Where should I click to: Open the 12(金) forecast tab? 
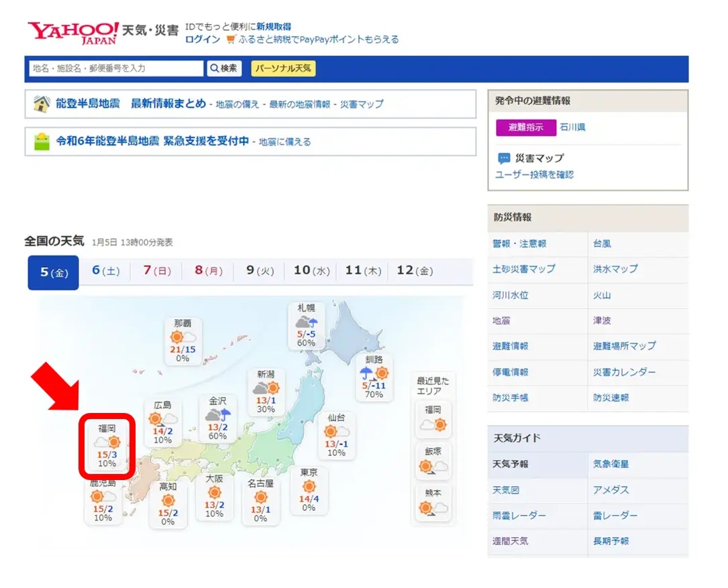pos(414,270)
